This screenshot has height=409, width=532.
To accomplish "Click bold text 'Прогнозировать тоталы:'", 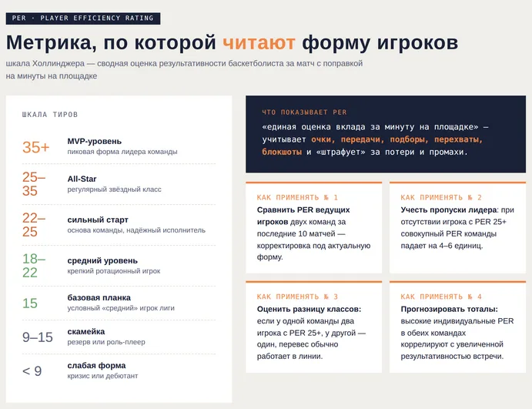I will coord(449,309).
